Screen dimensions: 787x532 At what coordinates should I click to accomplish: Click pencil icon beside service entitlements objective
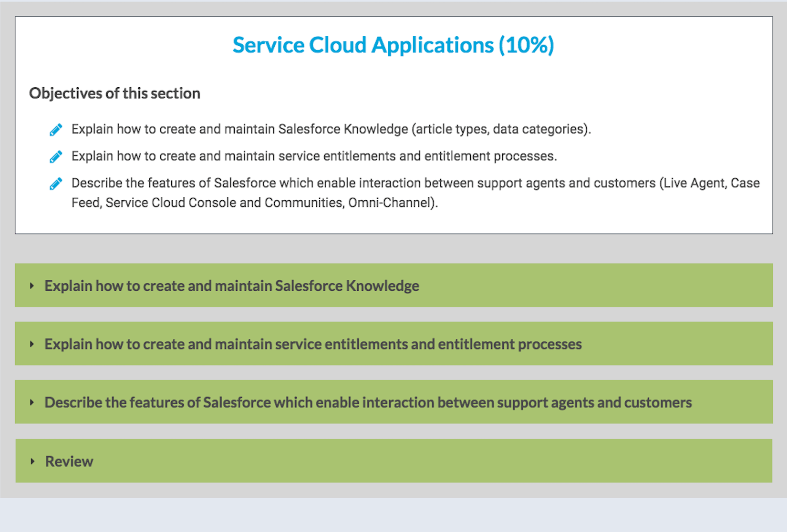click(x=56, y=157)
